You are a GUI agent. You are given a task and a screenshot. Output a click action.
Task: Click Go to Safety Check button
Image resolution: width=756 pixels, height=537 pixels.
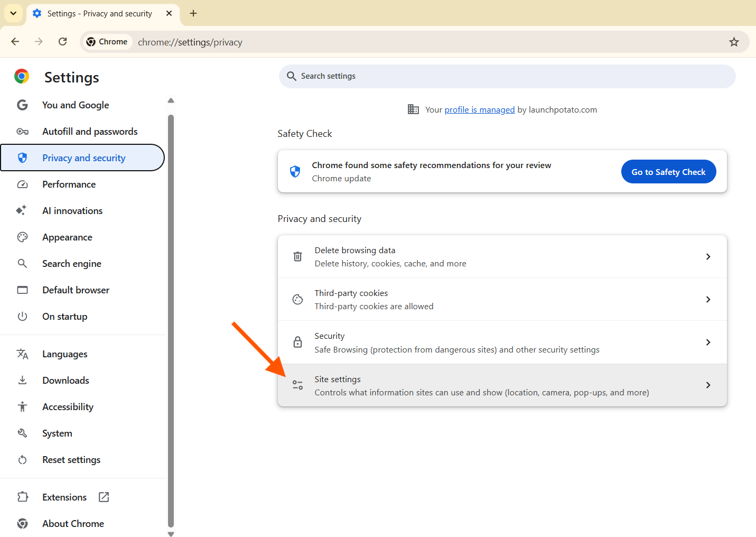pyautogui.click(x=668, y=172)
